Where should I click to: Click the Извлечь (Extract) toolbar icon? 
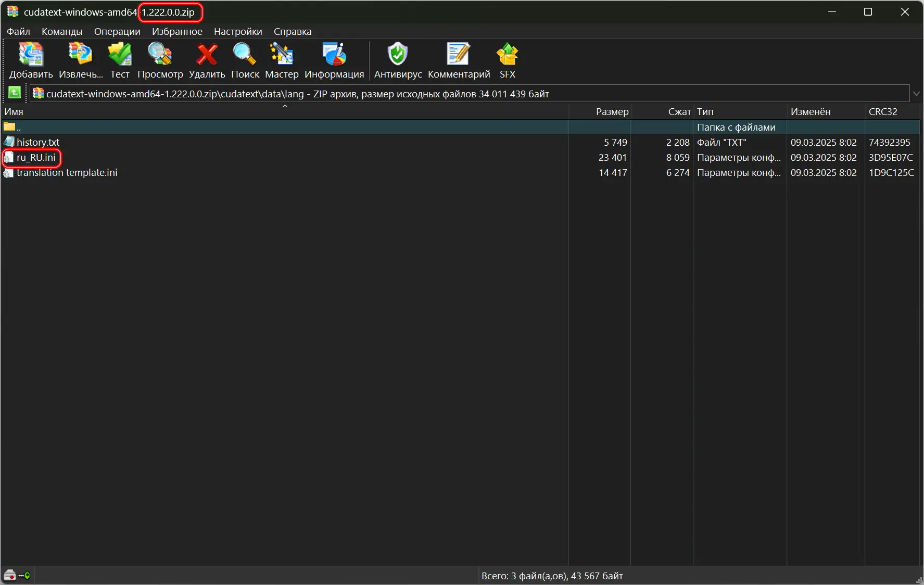(81, 54)
